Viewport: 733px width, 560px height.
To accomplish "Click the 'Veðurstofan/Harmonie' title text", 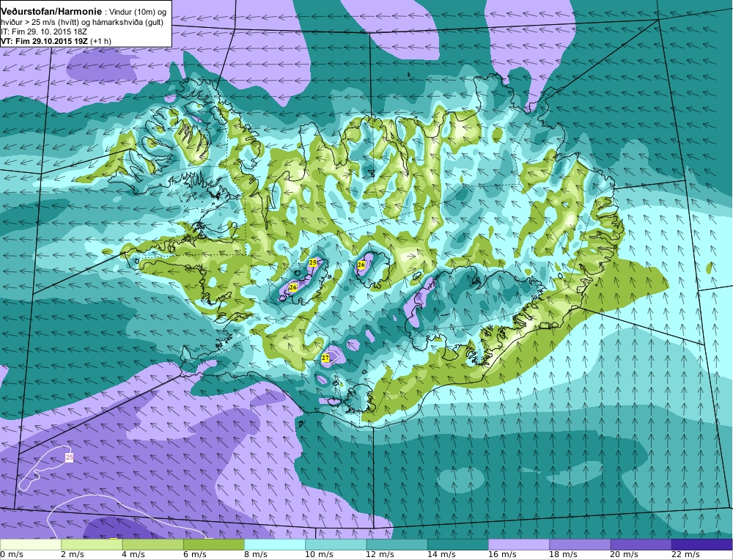I will click(51, 12).
